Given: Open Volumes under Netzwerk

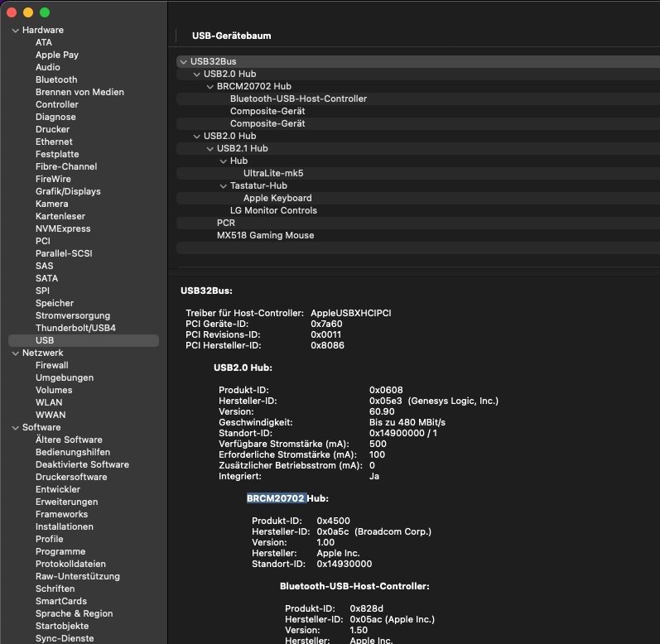Looking at the screenshot, I should tap(54, 390).
